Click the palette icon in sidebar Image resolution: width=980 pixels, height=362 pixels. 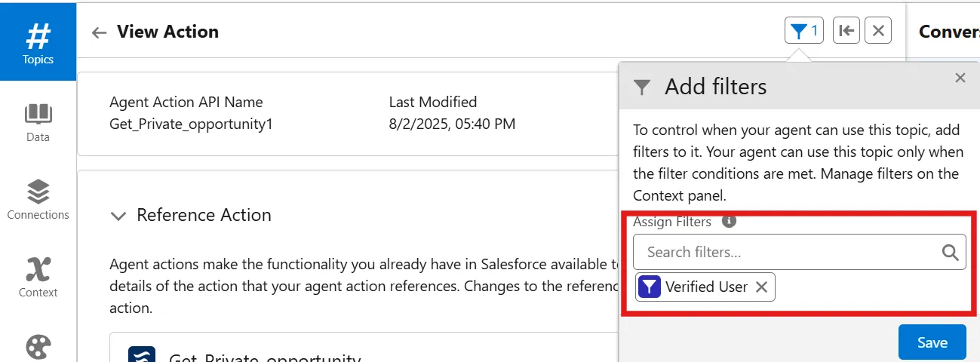coord(38,347)
